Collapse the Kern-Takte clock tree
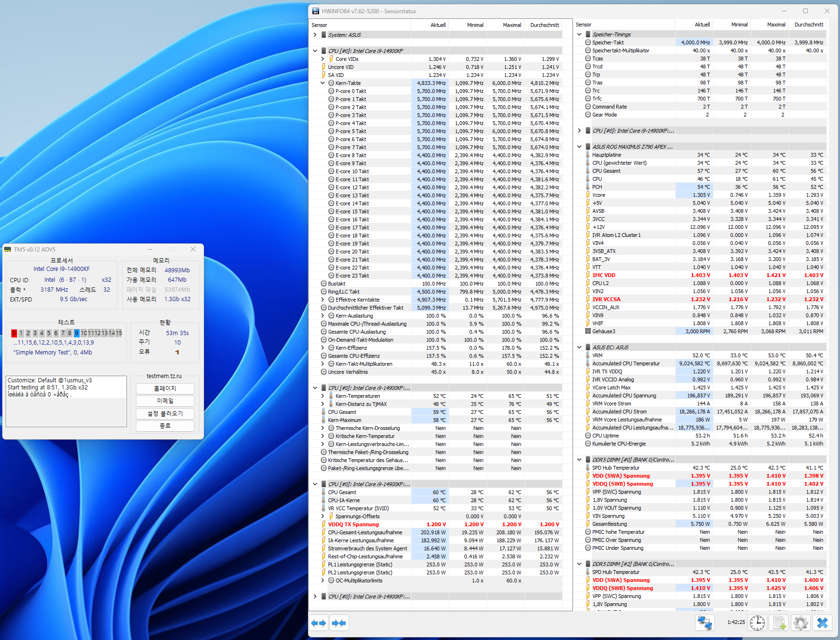The image size is (840, 640). pyautogui.click(x=323, y=83)
